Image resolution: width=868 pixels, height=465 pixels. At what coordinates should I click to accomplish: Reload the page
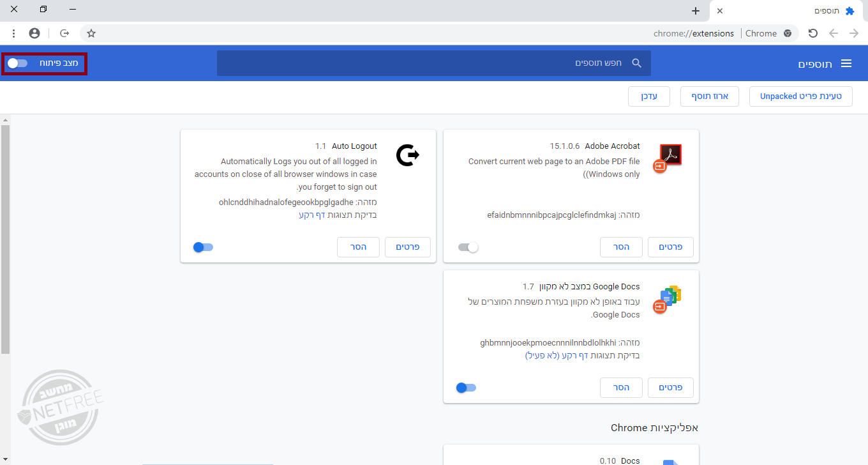point(813,33)
